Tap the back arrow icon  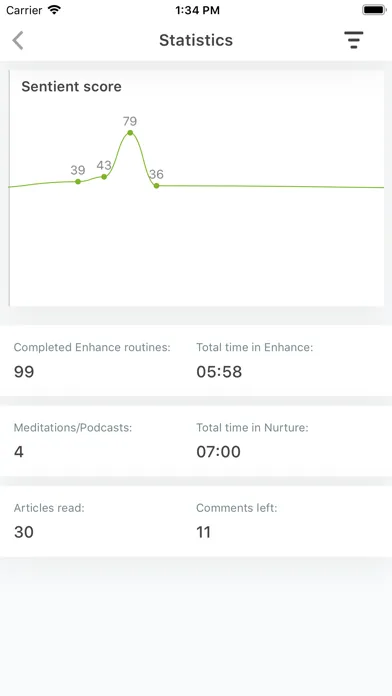point(17,40)
